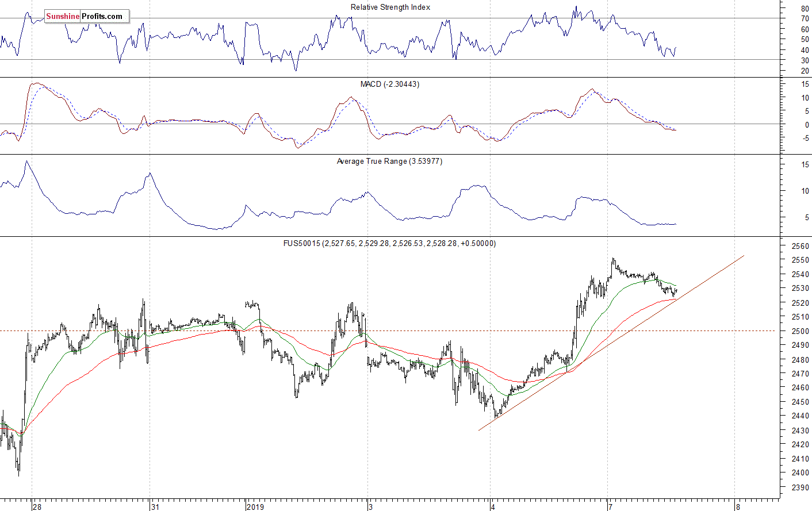The height and width of the screenshot is (511, 812).
Task: Click the 2560 price axis value
Action: click(799, 246)
